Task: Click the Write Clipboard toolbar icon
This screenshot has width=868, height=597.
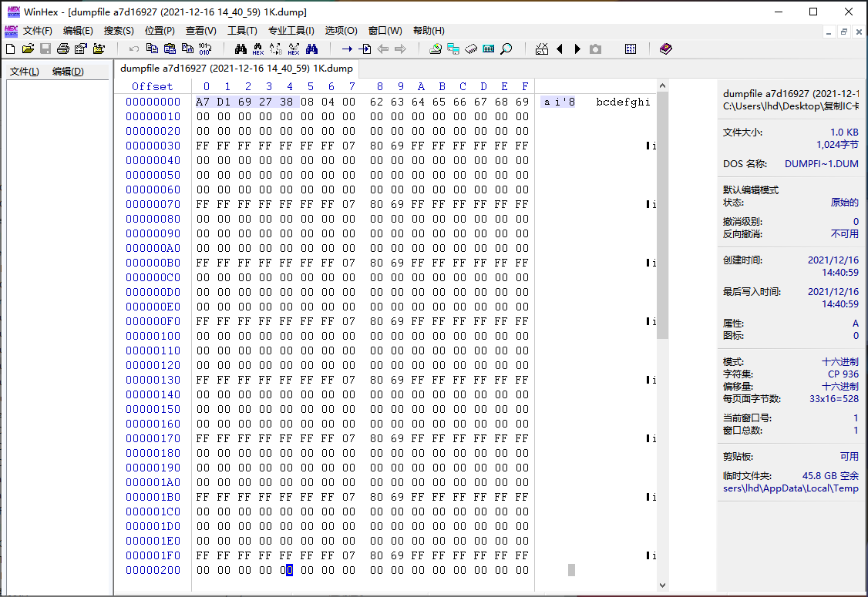Action: click(187, 49)
